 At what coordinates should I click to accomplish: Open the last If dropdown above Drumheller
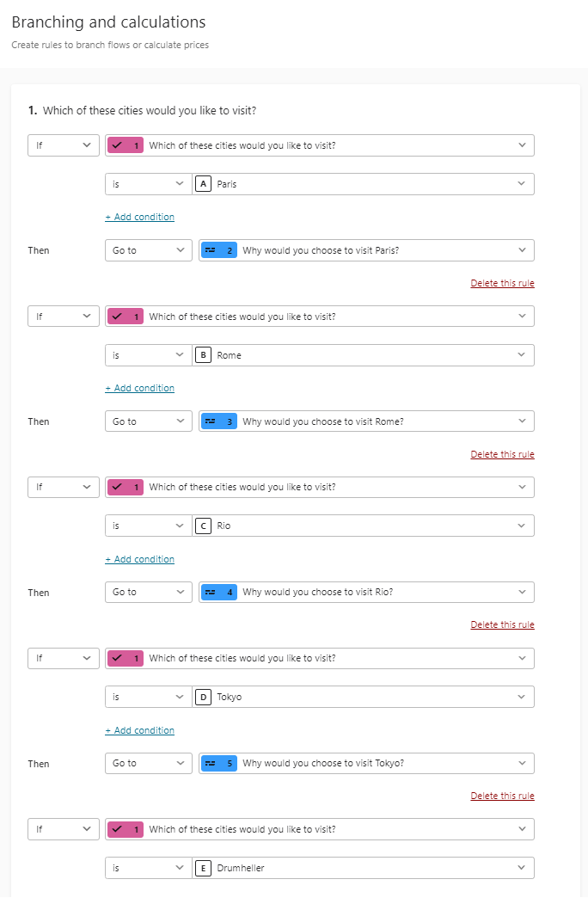64,829
